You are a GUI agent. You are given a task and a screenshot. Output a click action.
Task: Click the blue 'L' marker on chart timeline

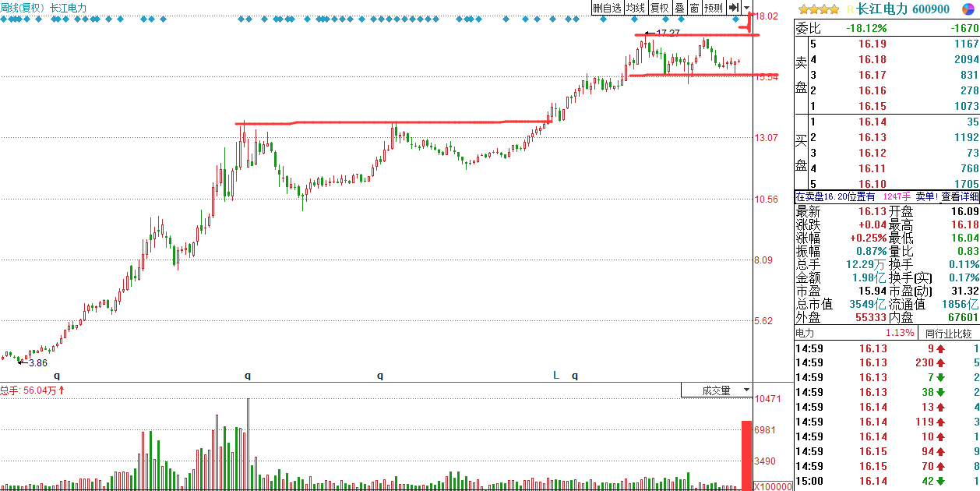click(x=556, y=375)
